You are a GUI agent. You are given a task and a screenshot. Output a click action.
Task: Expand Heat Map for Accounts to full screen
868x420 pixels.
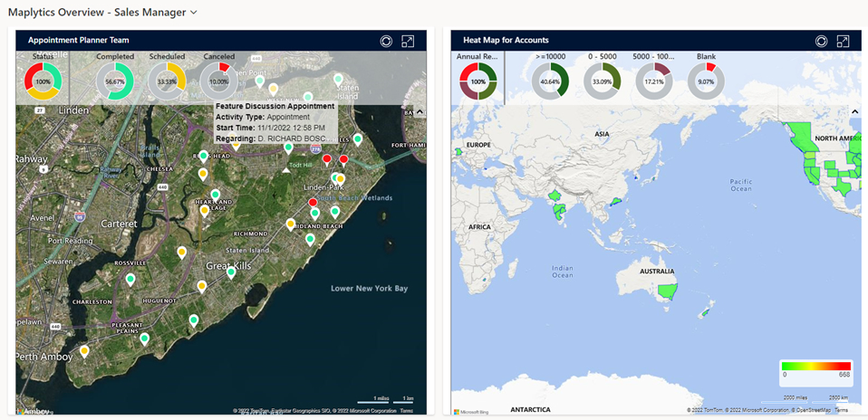(x=843, y=41)
